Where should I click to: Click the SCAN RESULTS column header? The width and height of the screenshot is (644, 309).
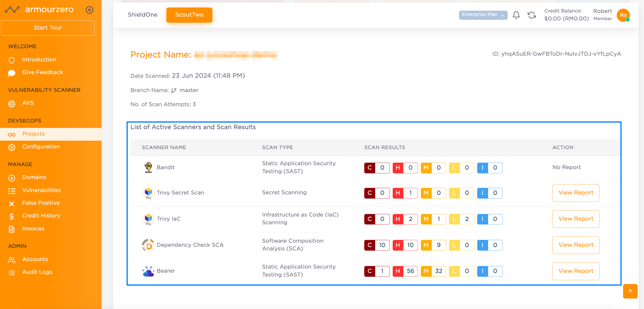point(384,147)
